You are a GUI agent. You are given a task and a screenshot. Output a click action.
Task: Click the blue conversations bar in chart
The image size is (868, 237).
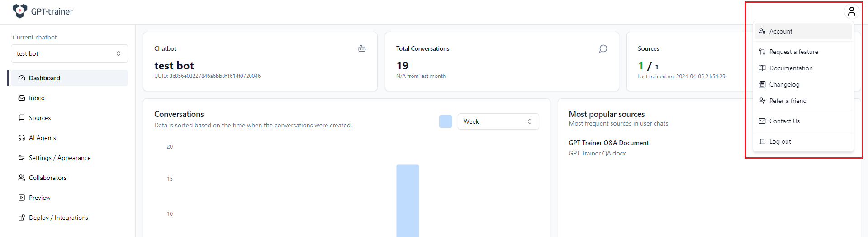pyautogui.click(x=408, y=201)
